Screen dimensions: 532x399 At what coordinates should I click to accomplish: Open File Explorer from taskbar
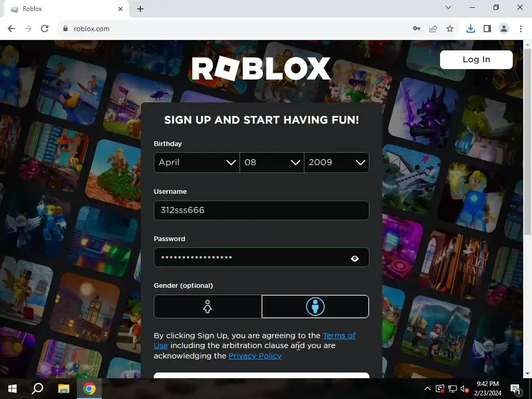click(63, 389)
